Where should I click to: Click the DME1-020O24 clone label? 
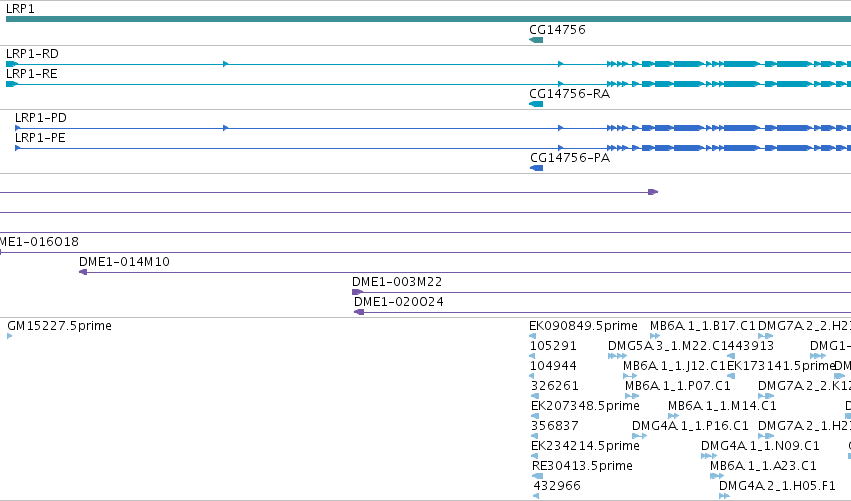click(398, 302)
